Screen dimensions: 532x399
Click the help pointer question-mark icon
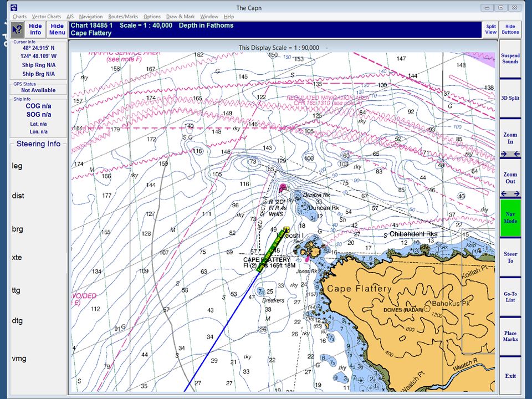click(x=18, y=29)
